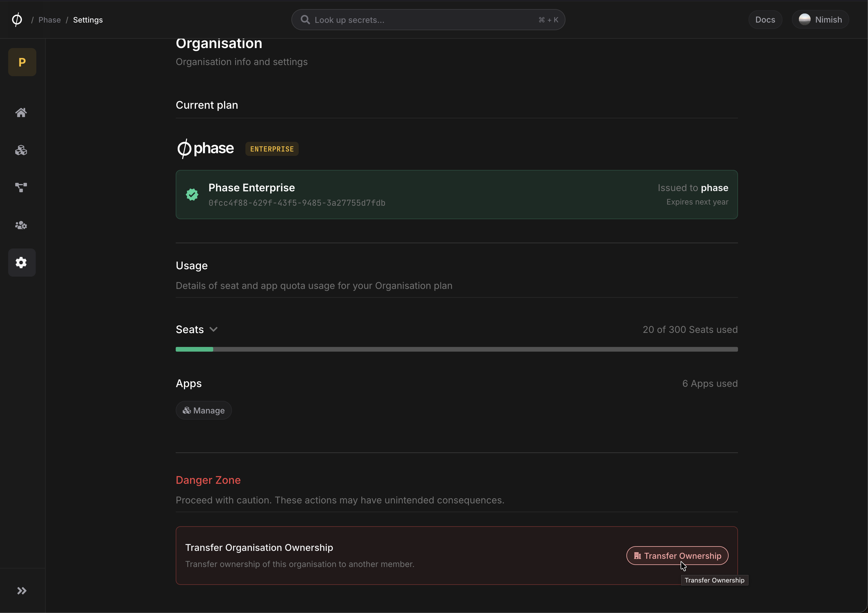Image resolution: width=868 pixels, height=613 pixels.
Task: Open Settings gear in sidebar
Action: tap(22, 263)
